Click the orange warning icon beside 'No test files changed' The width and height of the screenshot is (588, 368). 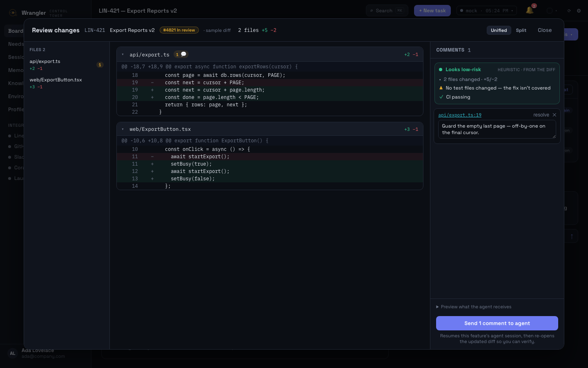[x=441, y=88]
